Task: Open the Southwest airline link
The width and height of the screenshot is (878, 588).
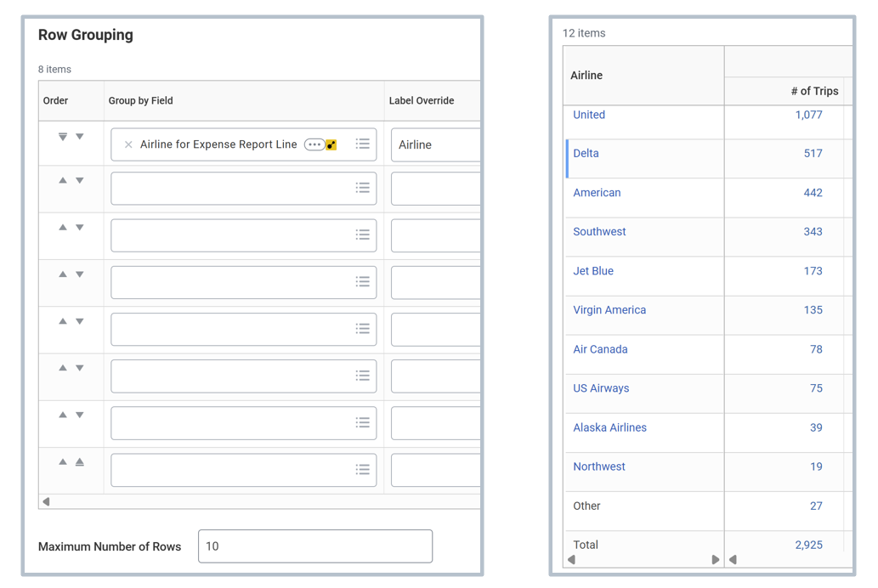Action: (x=599, y=232)
